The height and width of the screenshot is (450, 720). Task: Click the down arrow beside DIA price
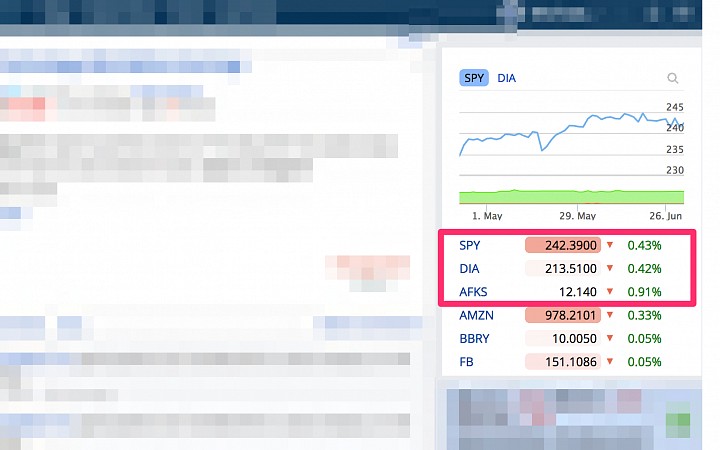click(x=610, y=268)
